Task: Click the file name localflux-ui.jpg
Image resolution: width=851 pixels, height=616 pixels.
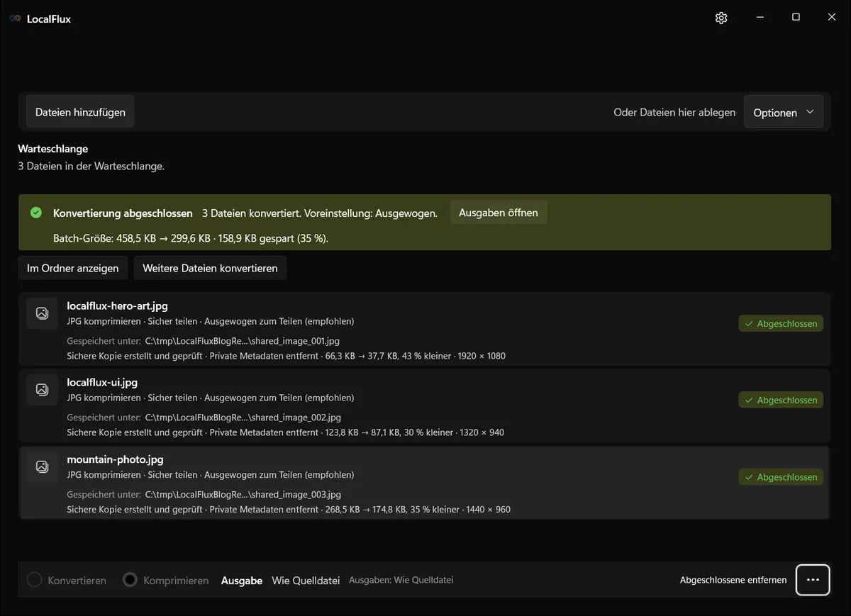Action: (x=102, y=382)
